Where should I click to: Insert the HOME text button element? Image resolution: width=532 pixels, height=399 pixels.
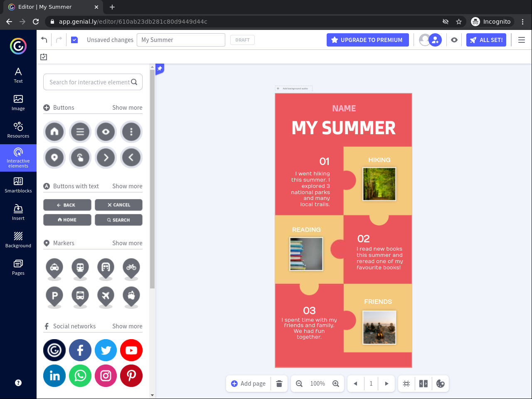click(67, 220)
